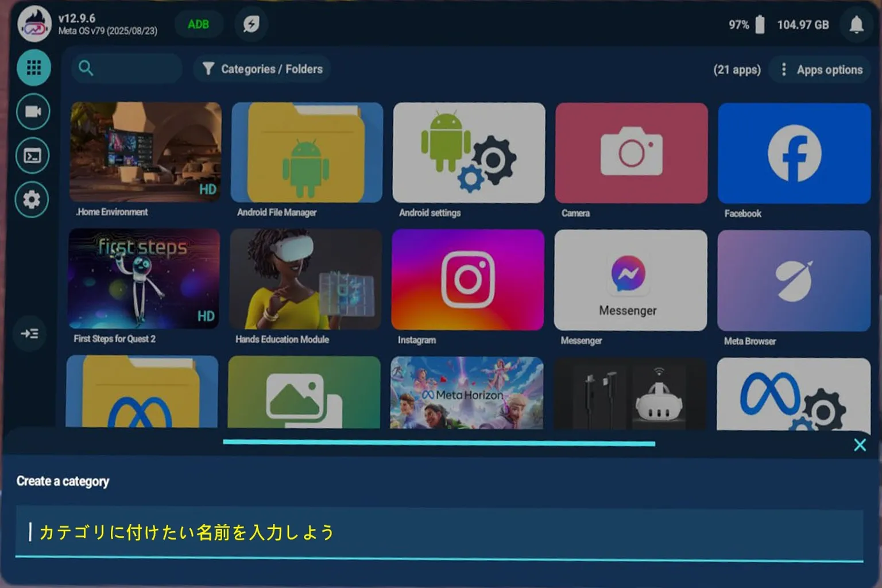Open the terminal console sidebar icon
The width and height of the screenshot is (882, 588).
[x=32, y=156]
